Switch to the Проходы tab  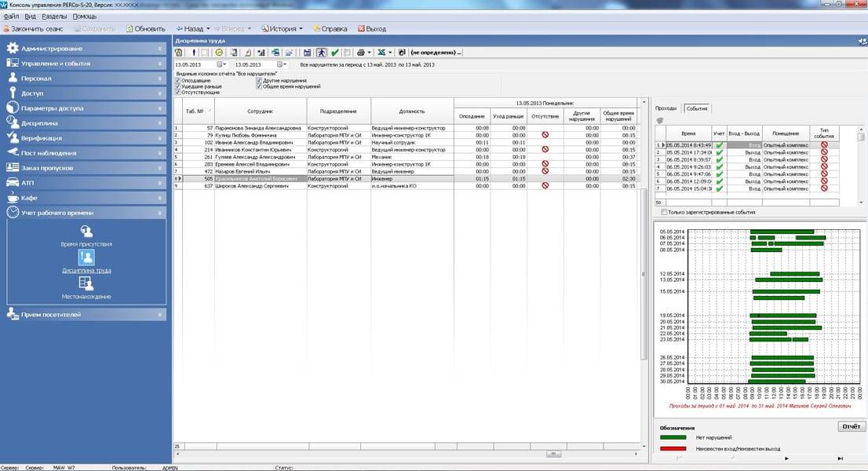pos(666,108)
